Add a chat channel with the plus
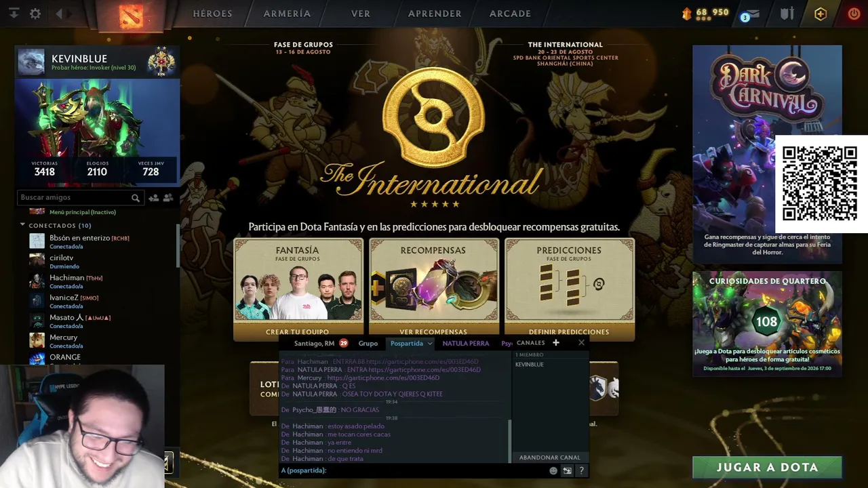The width and height of the screenshot is (868, 488). [x=556, y=343]
